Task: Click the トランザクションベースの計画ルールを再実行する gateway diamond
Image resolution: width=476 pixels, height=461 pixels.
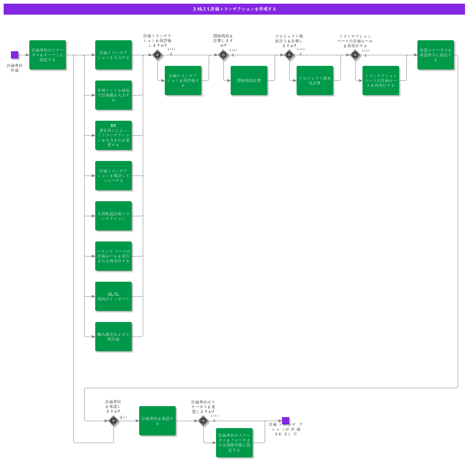Action: point(355,55)
